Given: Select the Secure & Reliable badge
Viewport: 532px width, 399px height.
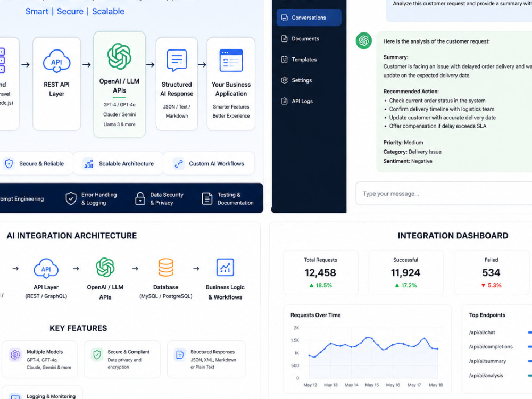Looking at the screenshot, I should 36,163.
